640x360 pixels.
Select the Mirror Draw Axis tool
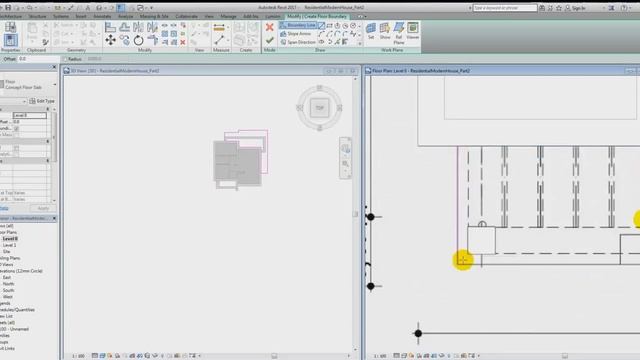[x=152, y=27]
